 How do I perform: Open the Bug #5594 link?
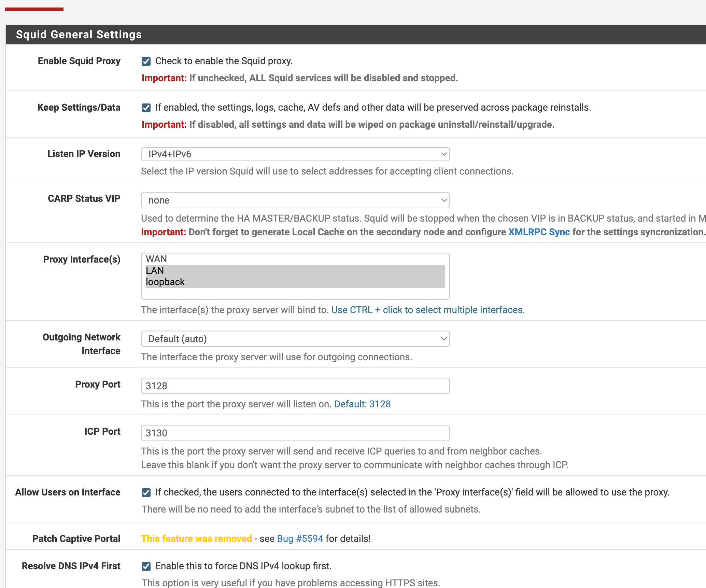pos(300,539)
